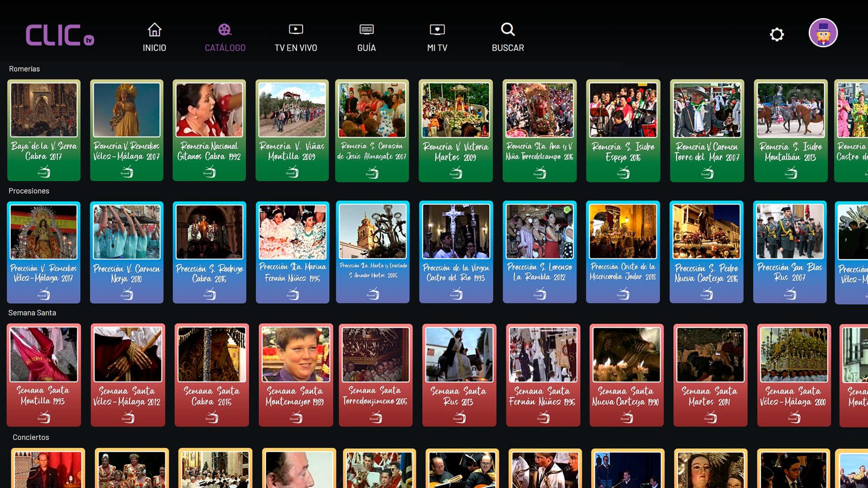Click the purple user avatar icon
868x488 pixels.
tap(823, 33)
